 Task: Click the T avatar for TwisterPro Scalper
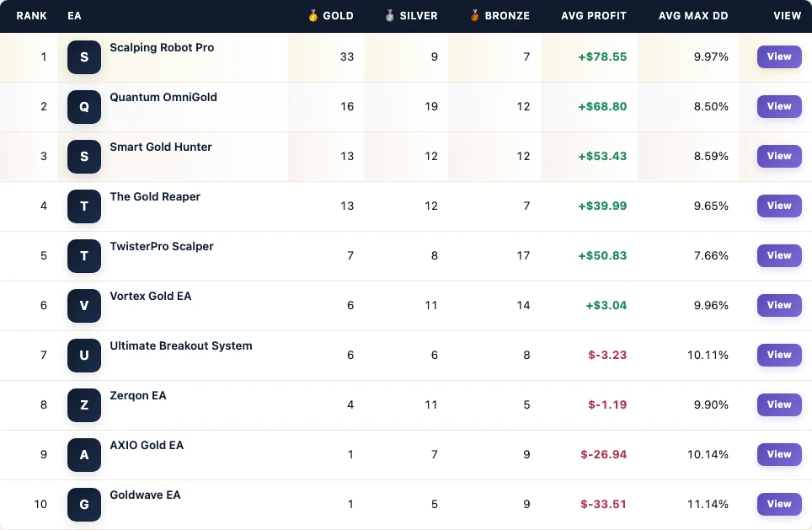pyautogui.click(x=84, y=256)
